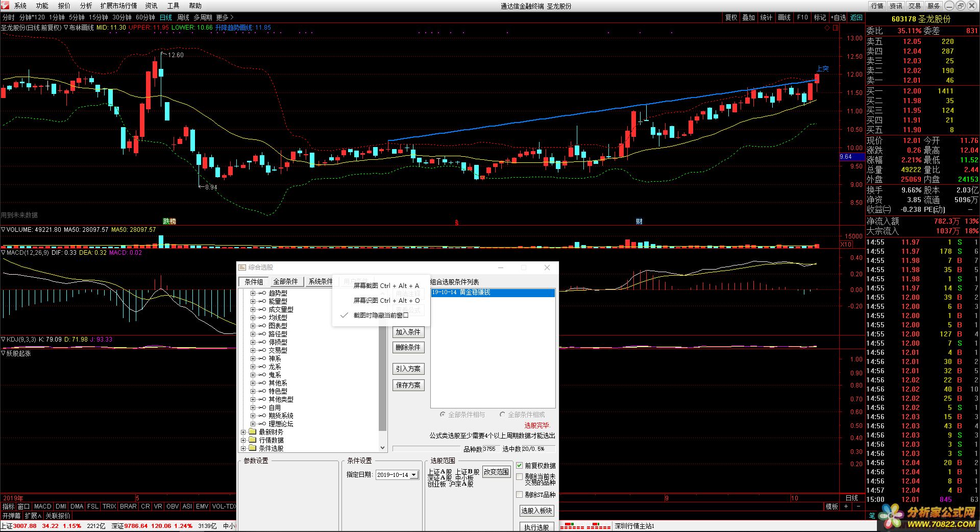This screenshot has width=980, height=532.
Task: Open the 妖股起涨 indicator dropdown triangle
Action: (x=3, y=353)
